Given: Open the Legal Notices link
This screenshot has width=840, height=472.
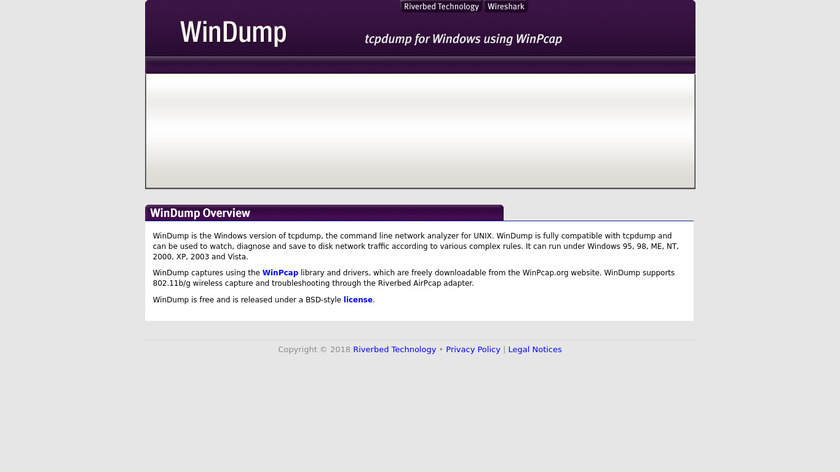Looking at the screenshot, I should (535, 349).
